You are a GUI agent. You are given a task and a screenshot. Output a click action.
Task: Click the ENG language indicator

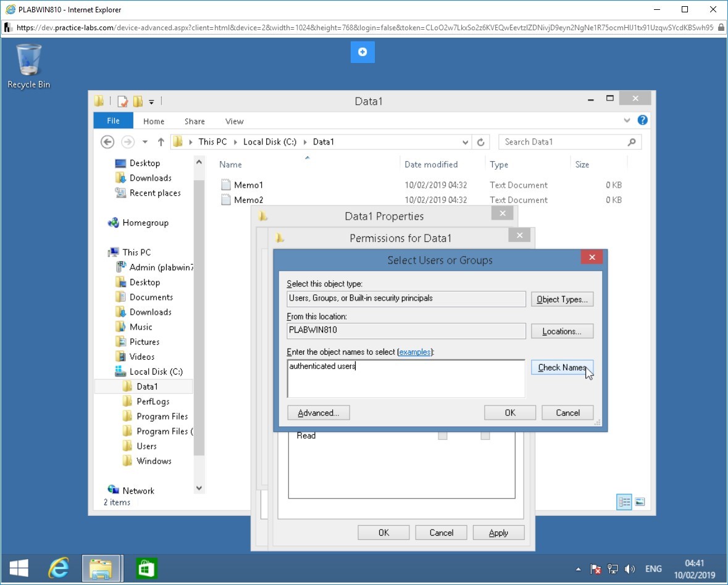653,569
